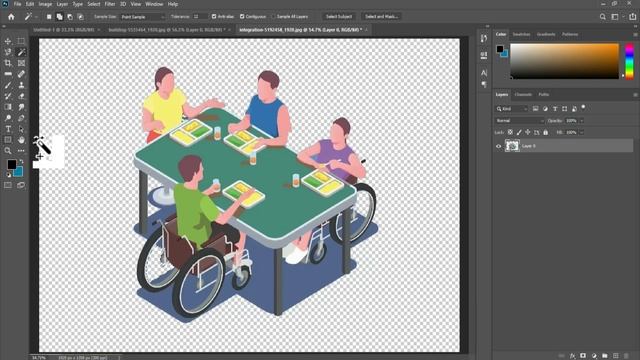Screen dimensions: 640x360
Task: Select the Frame tool
Action: pos(21,63)
